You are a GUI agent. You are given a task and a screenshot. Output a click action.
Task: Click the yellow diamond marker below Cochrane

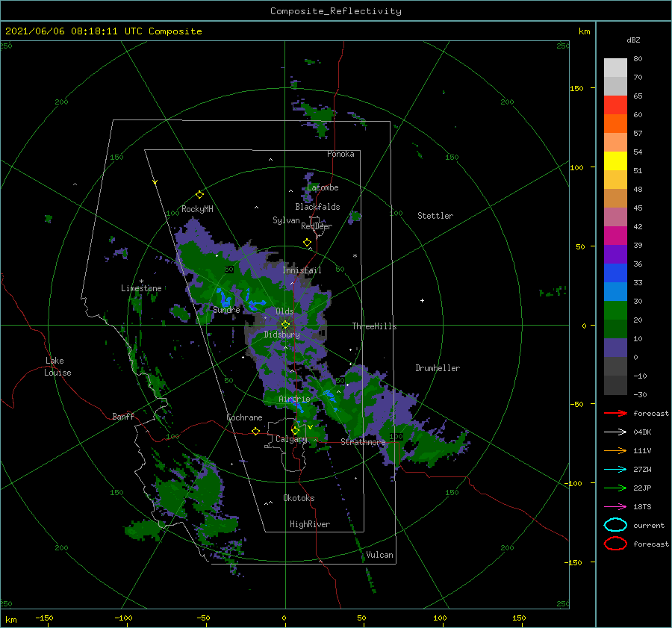click(x=256, y=431)
